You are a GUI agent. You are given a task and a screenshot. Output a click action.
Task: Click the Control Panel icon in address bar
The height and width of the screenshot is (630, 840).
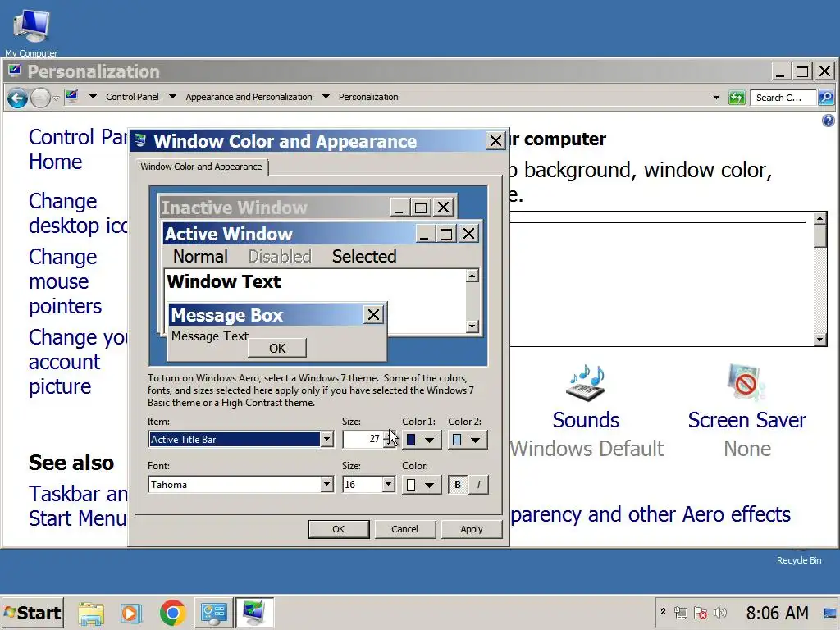click(x=72, y=97)
